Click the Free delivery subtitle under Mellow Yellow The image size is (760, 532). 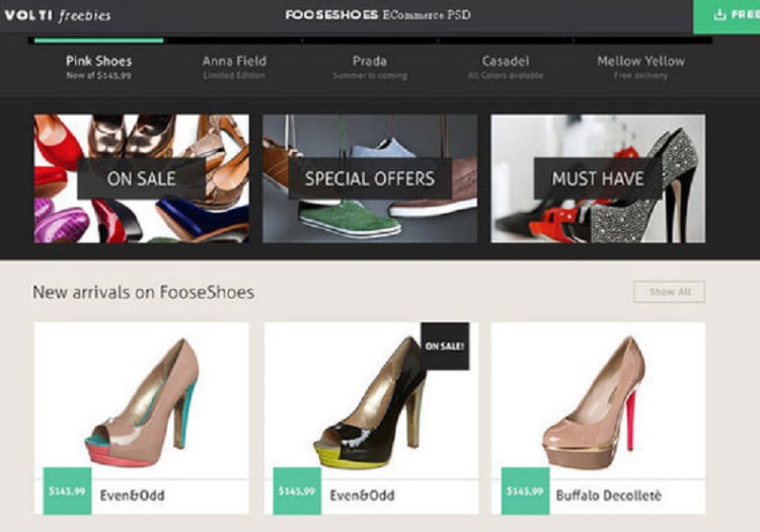pos(640,76)
